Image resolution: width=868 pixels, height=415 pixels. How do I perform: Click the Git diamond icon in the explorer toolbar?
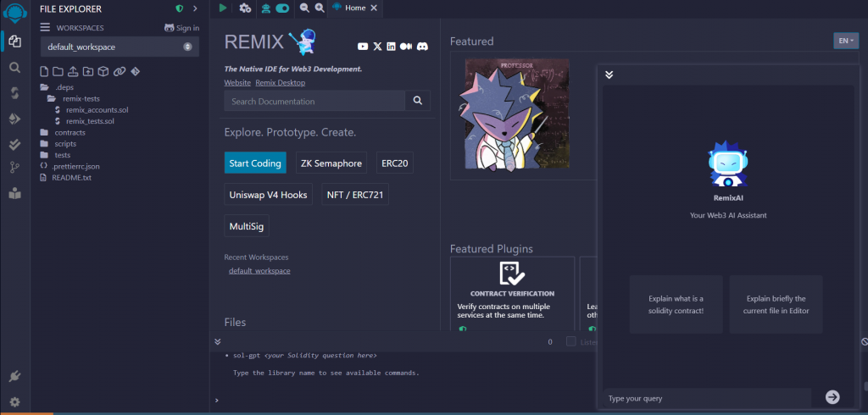click(x=135, y=71)
